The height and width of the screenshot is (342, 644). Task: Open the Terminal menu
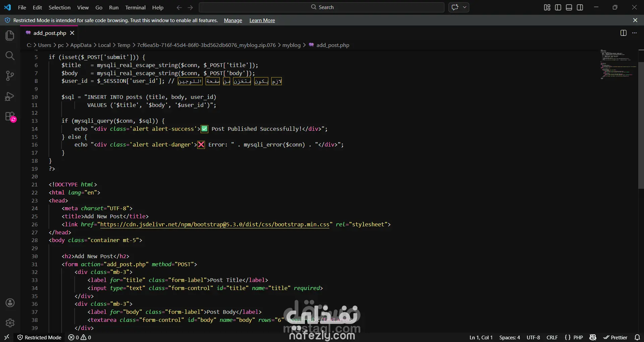point(135,7)
